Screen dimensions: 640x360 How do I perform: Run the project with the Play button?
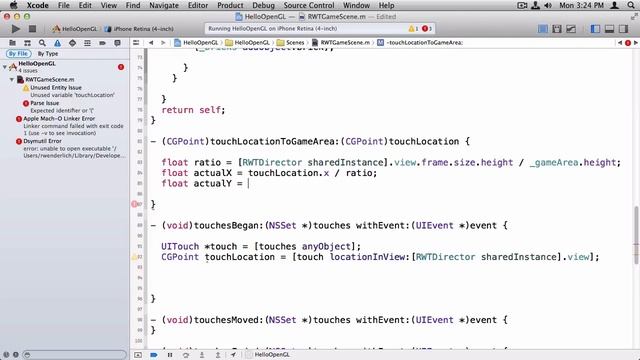point(16,29)
